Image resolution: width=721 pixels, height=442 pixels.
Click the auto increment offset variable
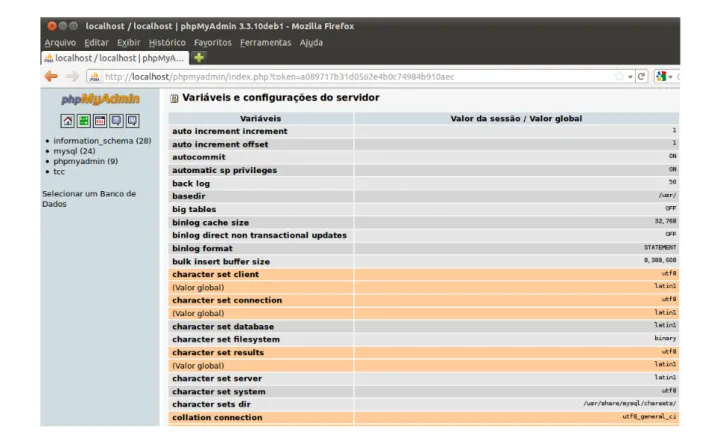[220, 144]
